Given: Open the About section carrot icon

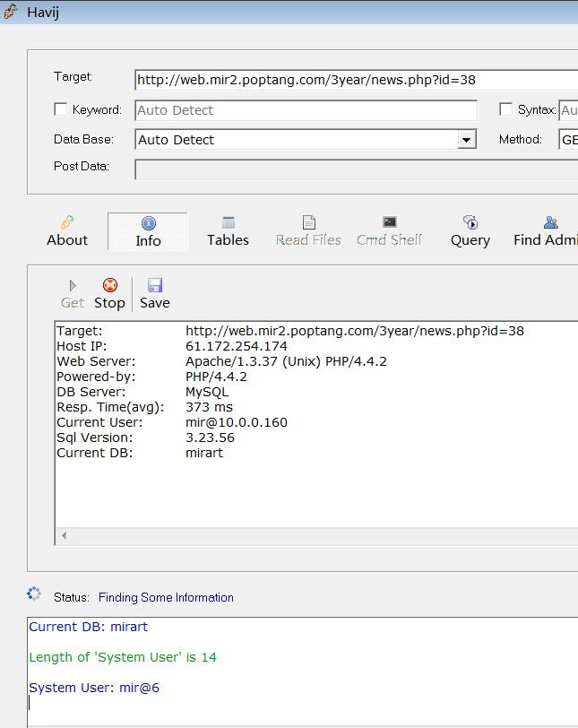Looking at the screenshot, I should 67,222.
